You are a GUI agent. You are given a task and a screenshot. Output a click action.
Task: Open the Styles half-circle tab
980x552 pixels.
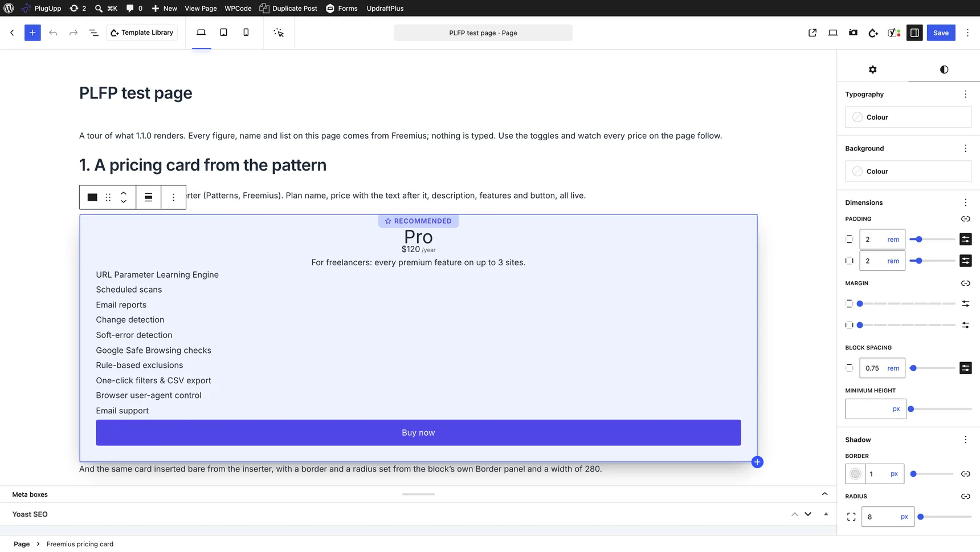pyautogui.click(x=944, y=70)
